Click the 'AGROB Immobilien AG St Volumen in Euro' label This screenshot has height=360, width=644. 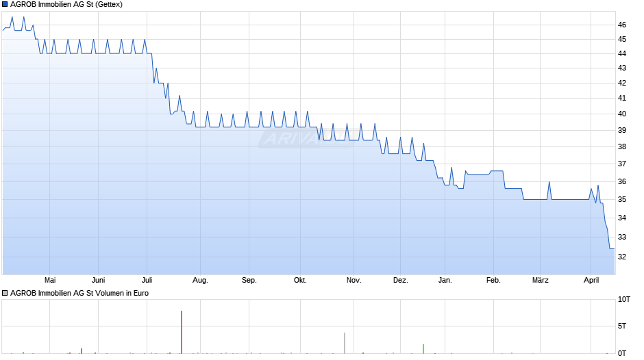(79, 293)
